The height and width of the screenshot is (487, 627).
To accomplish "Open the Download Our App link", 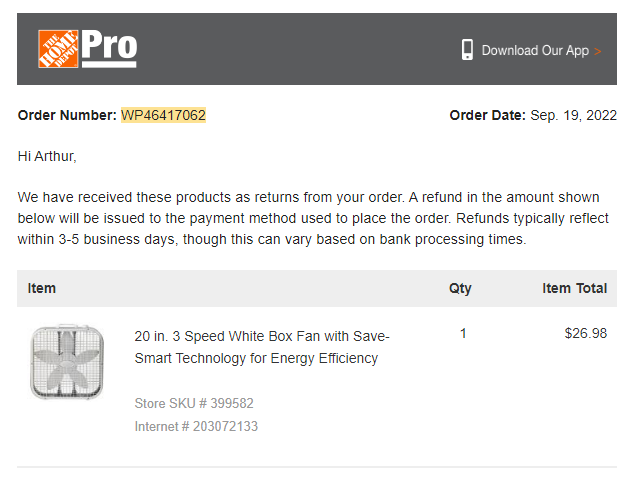I will click(535, 50).
